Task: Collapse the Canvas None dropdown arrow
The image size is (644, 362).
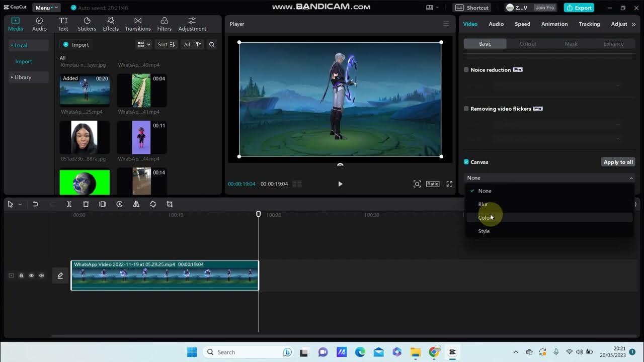Action: 631,178
